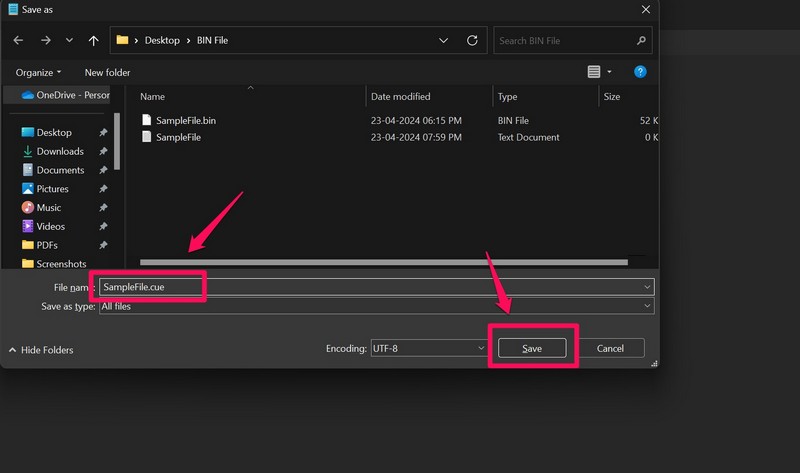Viewport: 800px width, 473px height.
Task: Change view layout options
Action: 600,72
